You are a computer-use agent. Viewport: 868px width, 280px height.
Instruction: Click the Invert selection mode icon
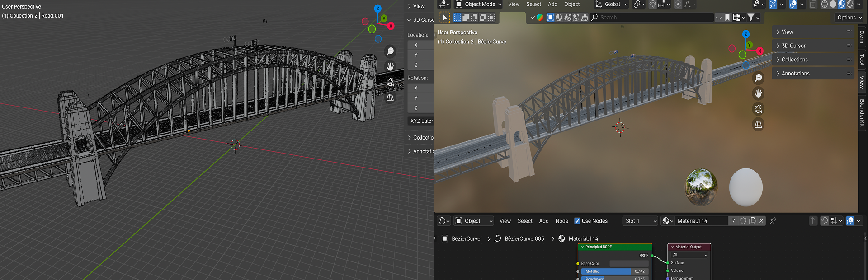tap(483, 18)
